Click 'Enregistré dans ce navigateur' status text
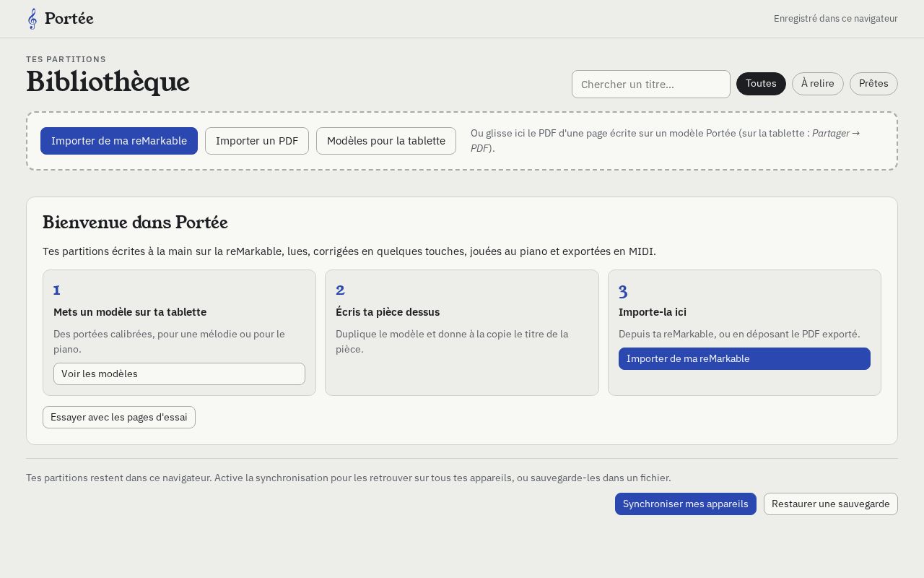The image size is (924, 578). click(836, 19)
